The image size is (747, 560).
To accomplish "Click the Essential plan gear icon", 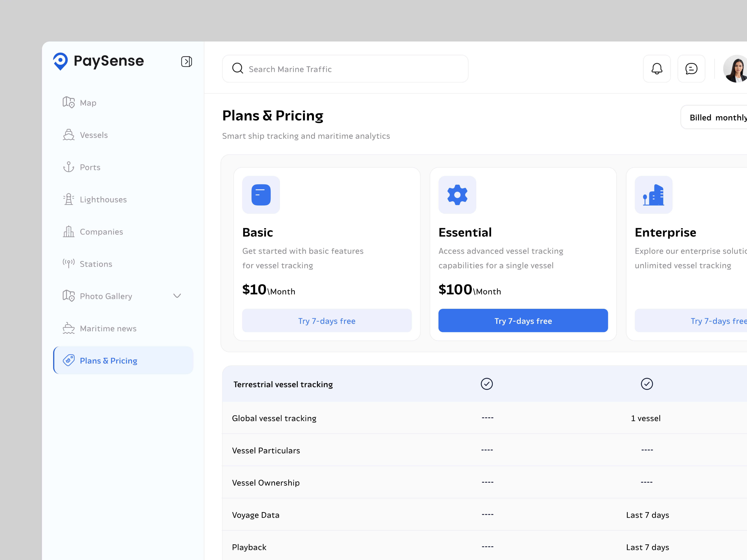I will coord(457,195).
